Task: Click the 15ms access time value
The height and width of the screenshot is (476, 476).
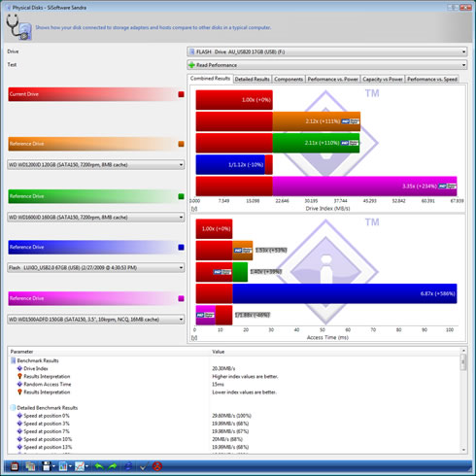Action: [218, 385]
